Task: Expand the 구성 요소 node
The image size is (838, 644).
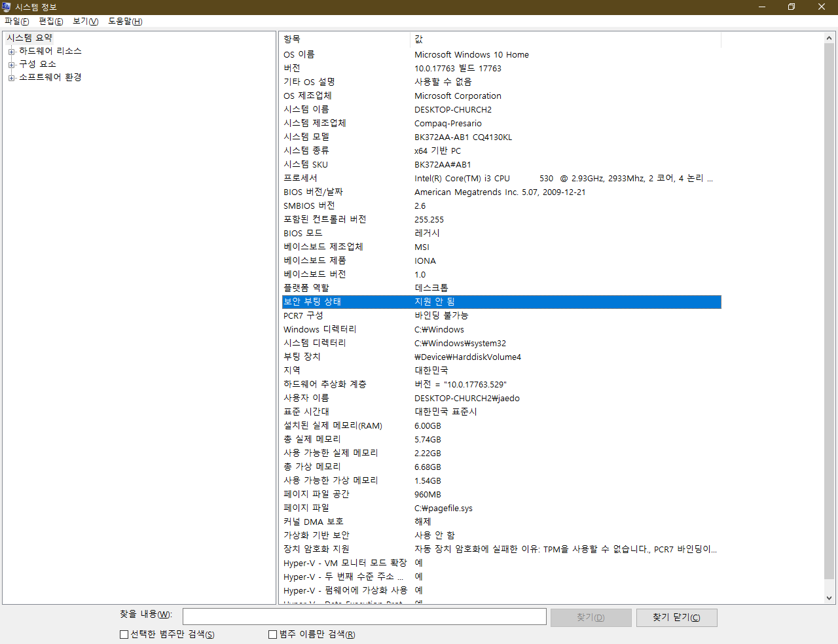Action: tap(11, 65)
